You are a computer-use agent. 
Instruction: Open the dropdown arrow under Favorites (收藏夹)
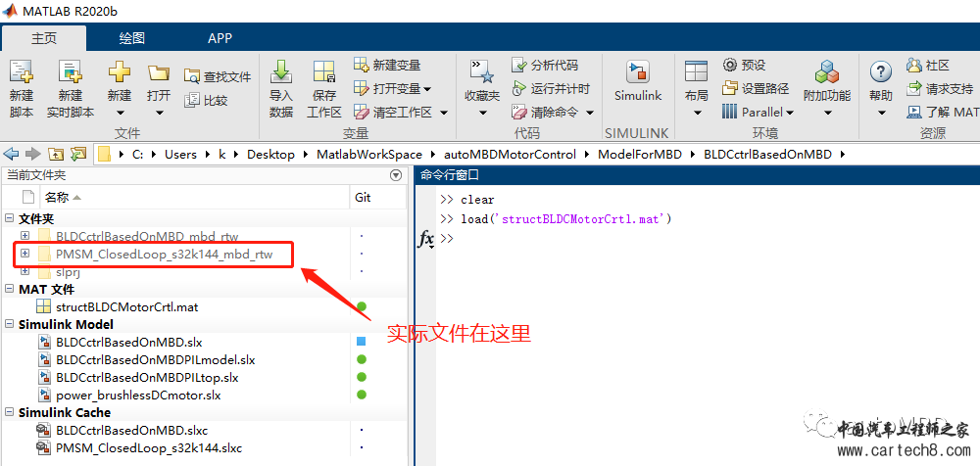(x=482, y=114)
